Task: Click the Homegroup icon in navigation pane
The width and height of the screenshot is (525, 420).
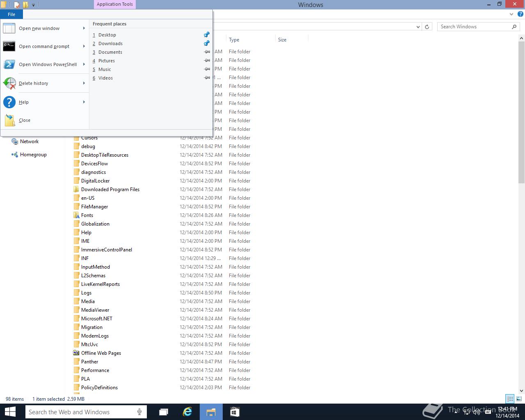Action: pos(15,155)
